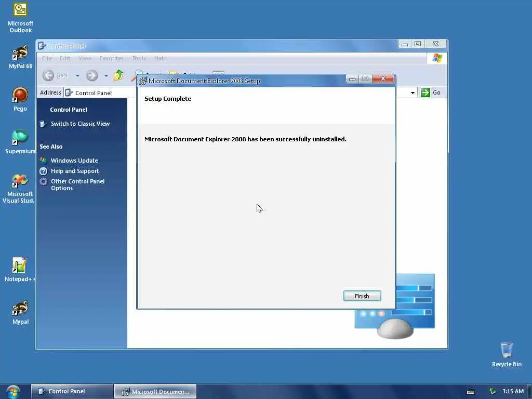
Task: Select the Recycle Bin icon
Action: [507, 355]
